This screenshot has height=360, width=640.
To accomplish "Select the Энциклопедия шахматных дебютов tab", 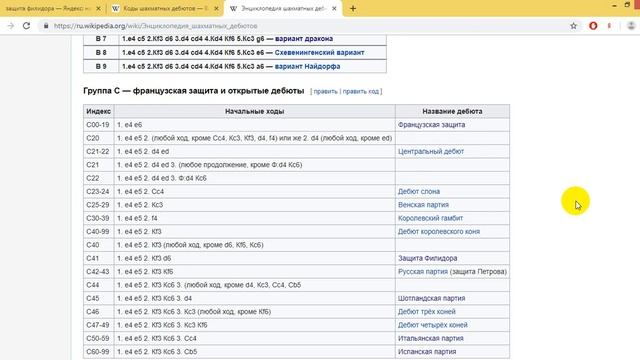I will point(283,8).
